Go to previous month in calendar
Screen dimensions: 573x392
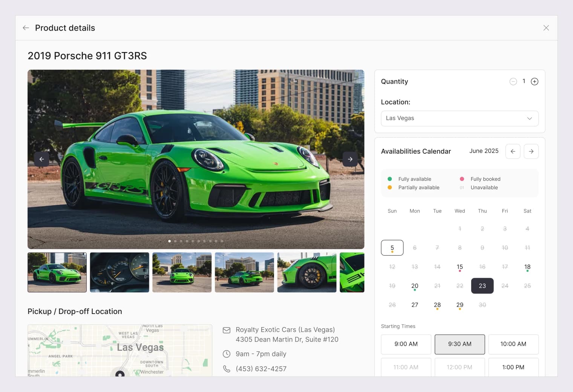coord(513,151)
